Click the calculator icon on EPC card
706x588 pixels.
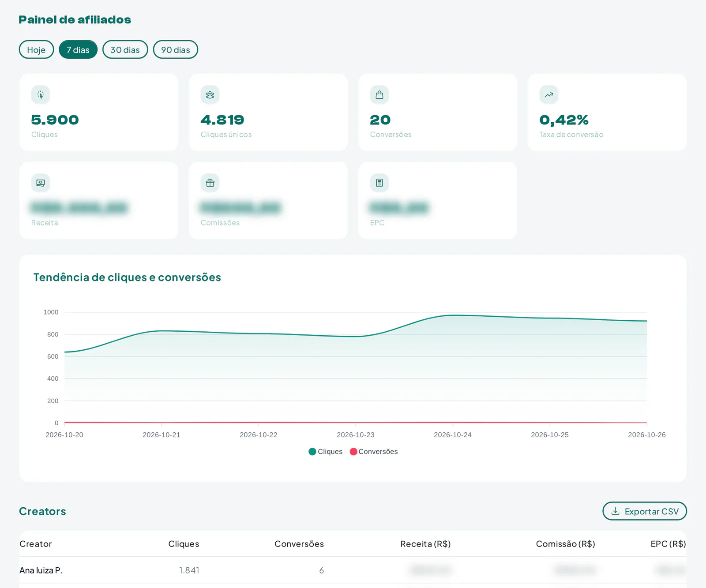(x=379, y=183)
